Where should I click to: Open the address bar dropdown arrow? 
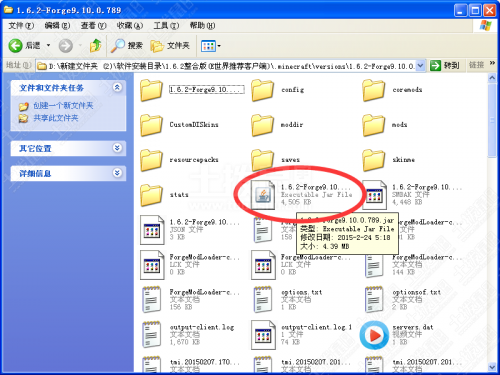point(420,66)
